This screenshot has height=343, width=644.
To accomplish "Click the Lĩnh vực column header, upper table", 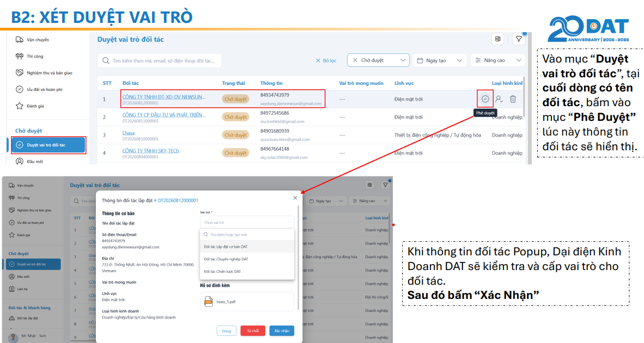I will pos(404,83).
